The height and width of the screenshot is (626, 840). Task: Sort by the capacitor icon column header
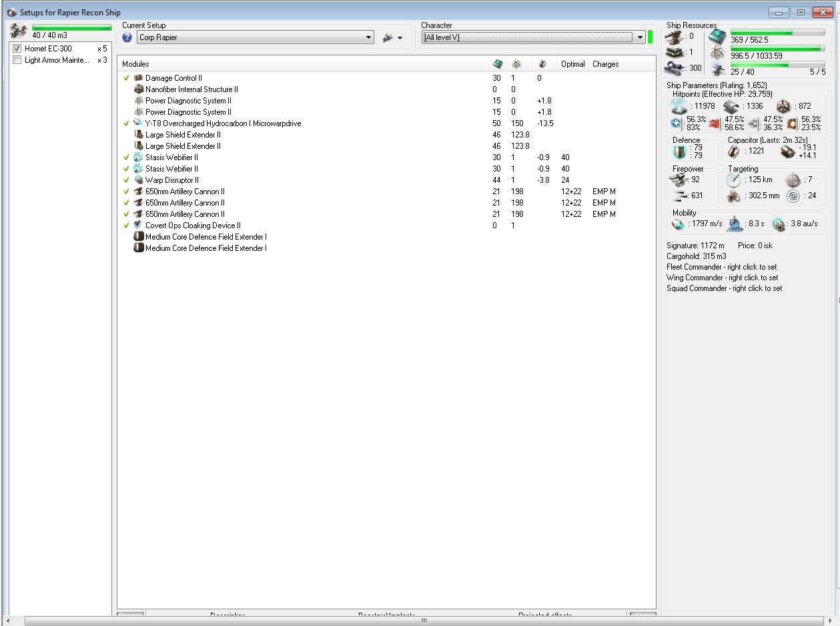[x=543, y=64]
